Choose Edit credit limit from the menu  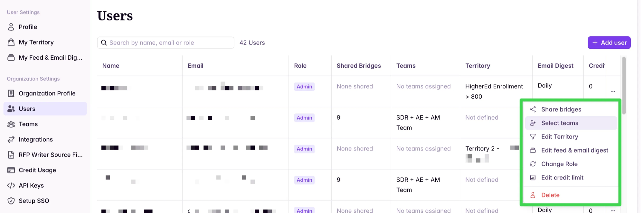click(571, 178)
